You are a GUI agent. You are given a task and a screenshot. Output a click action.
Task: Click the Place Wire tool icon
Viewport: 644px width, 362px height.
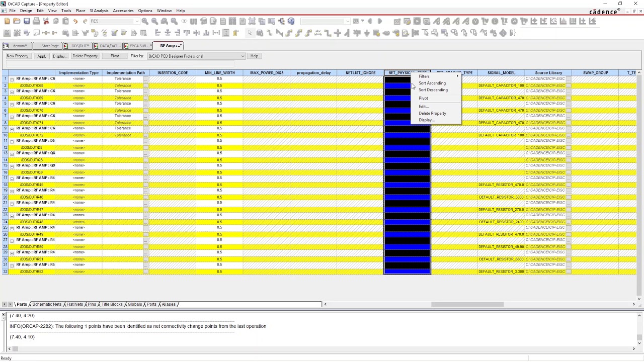click(269, 33)
